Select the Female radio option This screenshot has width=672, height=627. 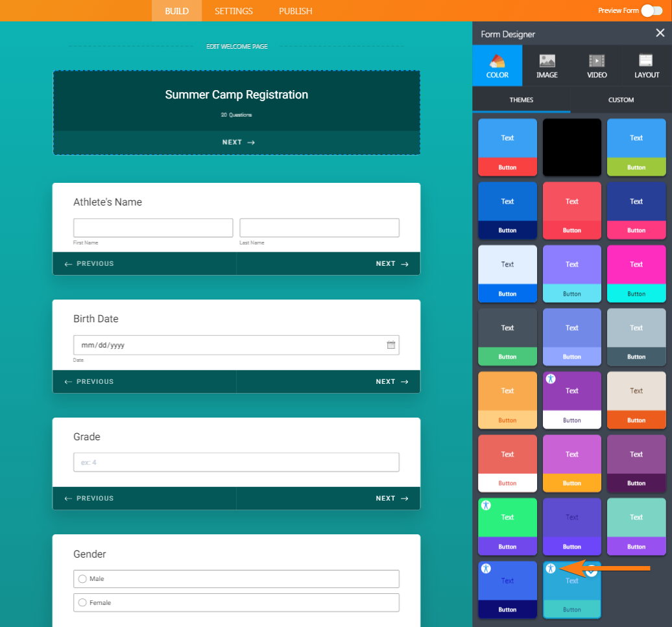[x=82, y=603]
